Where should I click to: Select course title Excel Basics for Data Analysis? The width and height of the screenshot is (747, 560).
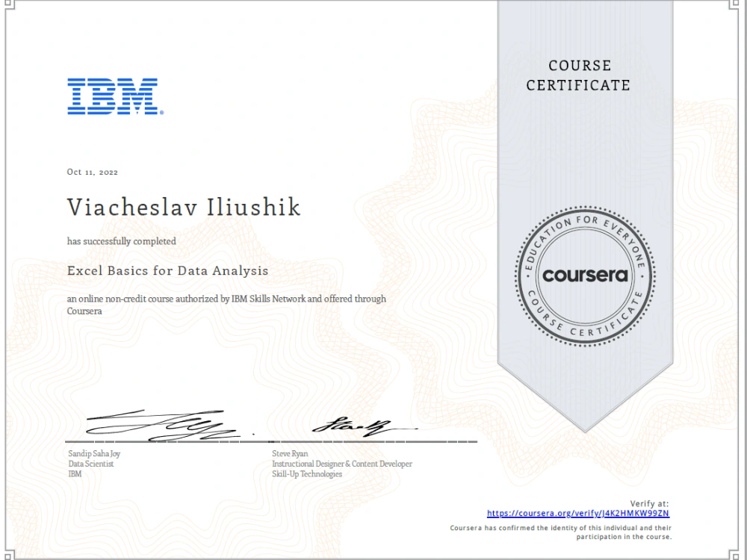tap(167, 270)
